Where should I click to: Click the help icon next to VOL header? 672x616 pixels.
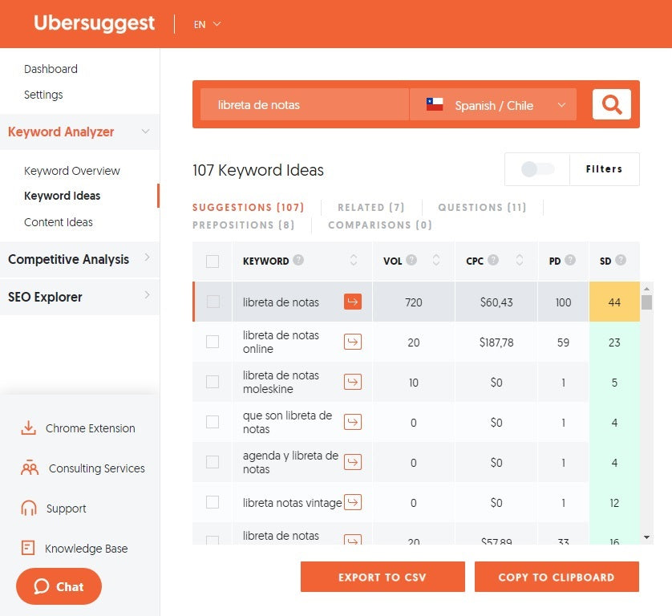click(x=411, y=260)
